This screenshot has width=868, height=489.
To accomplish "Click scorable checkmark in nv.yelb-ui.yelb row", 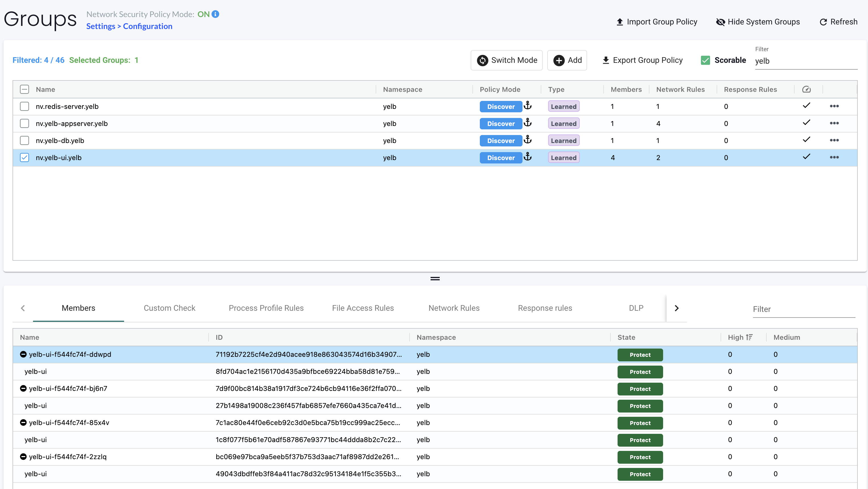I will click(x=806, y=157).
